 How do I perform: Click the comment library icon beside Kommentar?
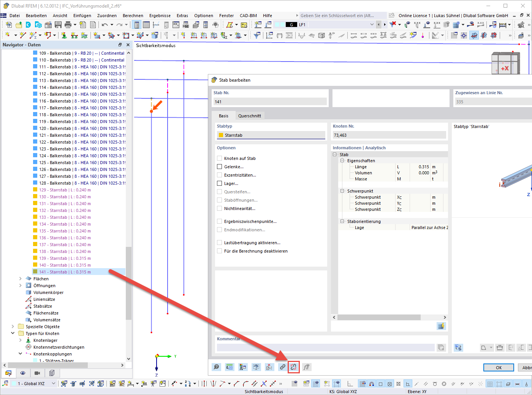[x=441, y=347]
